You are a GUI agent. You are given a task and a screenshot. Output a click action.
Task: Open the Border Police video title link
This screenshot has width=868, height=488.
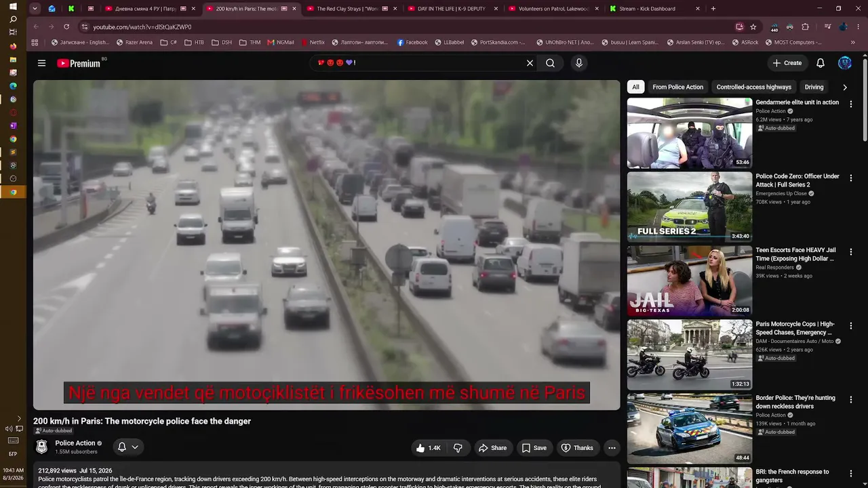tap(796, 402)
